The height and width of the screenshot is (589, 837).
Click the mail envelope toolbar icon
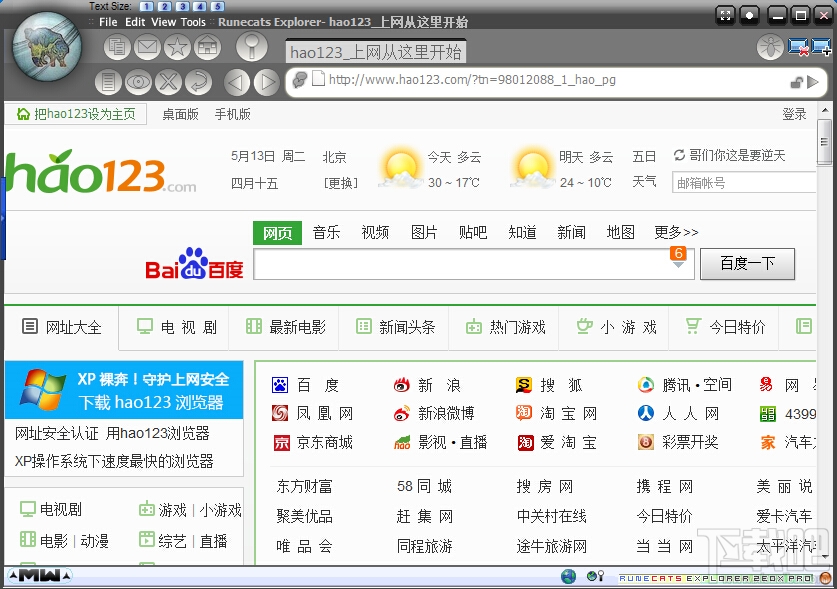point(147,48)
